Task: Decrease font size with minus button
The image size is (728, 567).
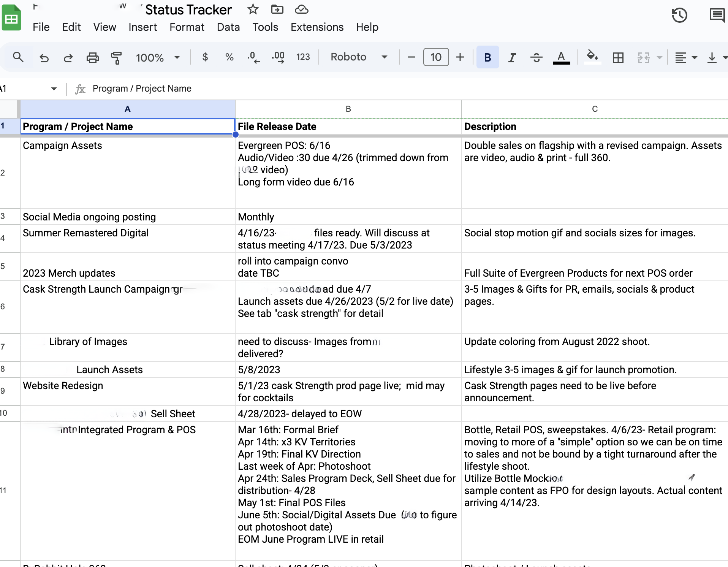Action: tap(411, 57)
